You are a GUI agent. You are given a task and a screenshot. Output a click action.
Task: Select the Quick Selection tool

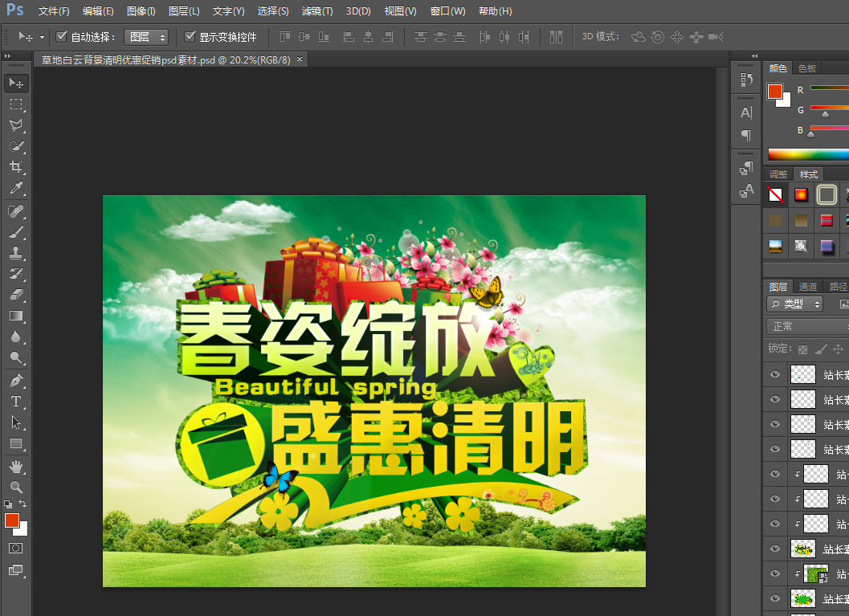click(16, 146)
